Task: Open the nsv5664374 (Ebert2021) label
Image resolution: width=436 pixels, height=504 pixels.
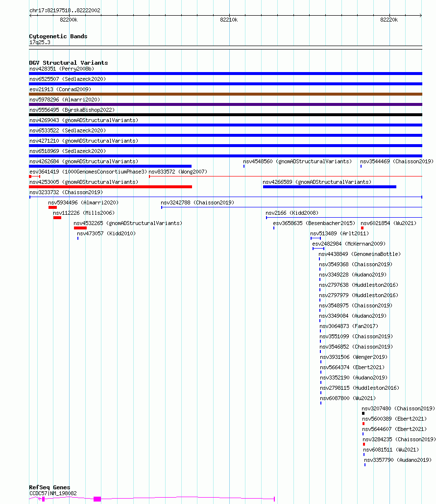Action: click(x=352, y=367)
